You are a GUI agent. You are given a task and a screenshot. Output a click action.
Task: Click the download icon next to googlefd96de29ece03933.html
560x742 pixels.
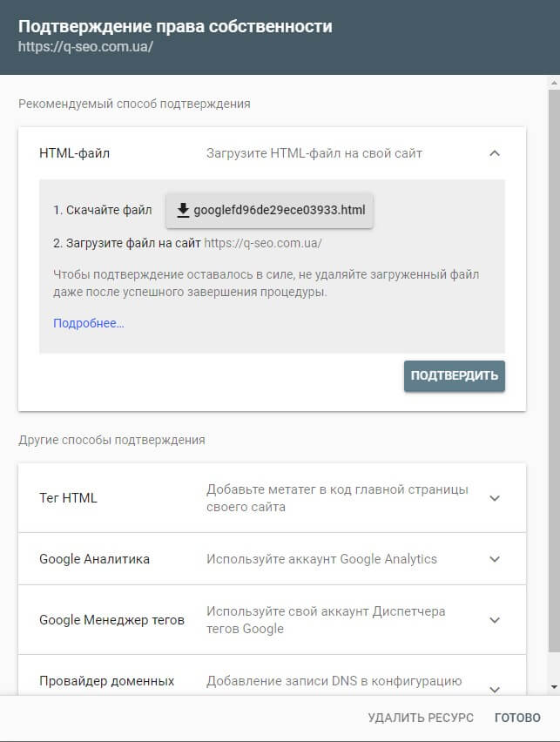click(185, 209)
